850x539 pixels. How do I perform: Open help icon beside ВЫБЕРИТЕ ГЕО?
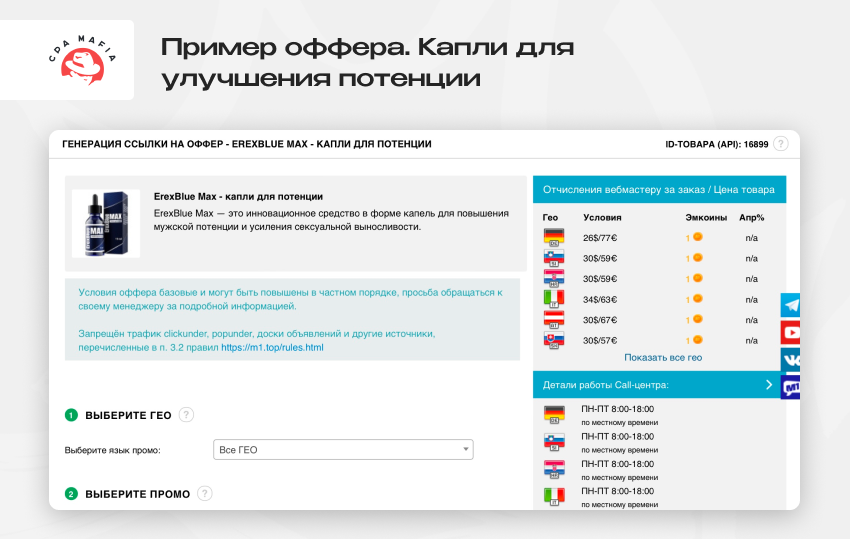[x=186, y=415]
